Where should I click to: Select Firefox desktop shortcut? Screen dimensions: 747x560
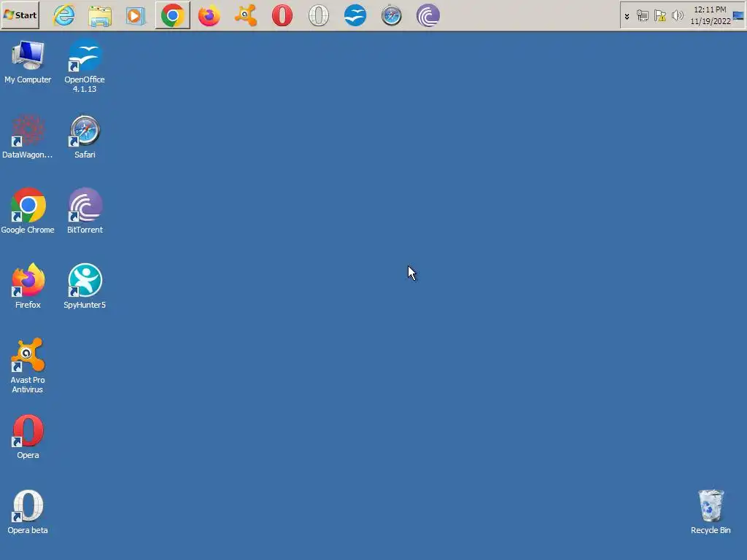[28, 286]
